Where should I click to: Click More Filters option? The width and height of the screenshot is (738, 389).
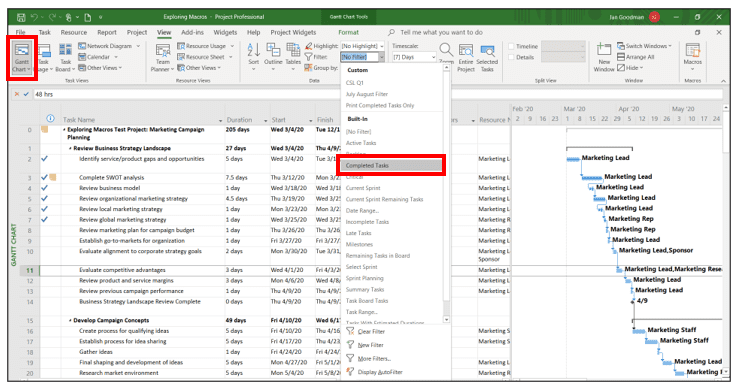(369, 358)
